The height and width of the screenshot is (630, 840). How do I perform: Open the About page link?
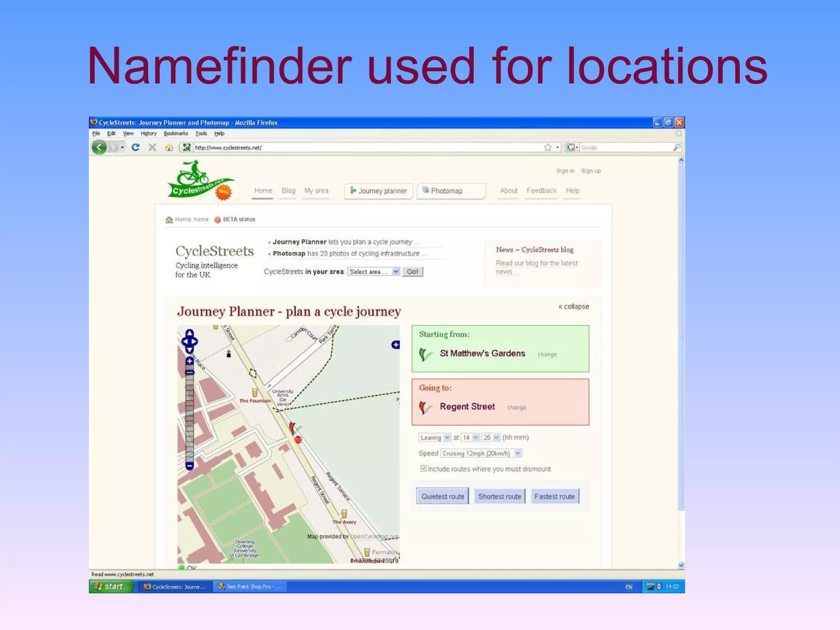[509, 190]
